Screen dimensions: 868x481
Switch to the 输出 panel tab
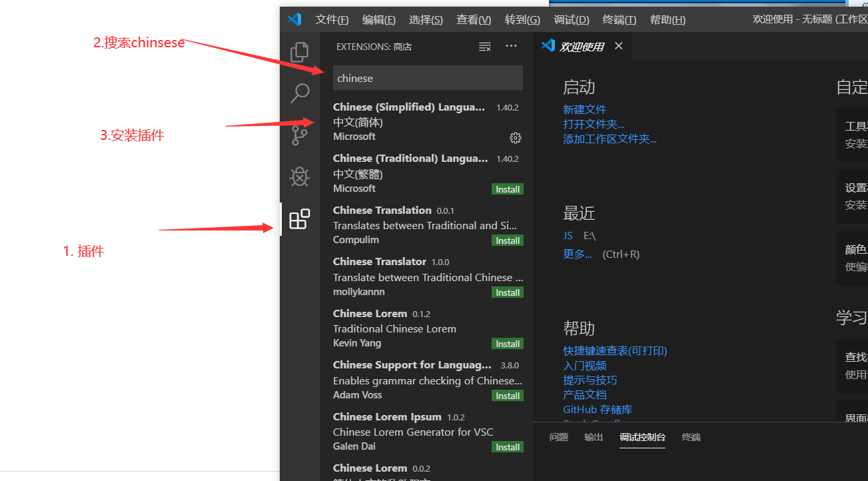click(x=594, y=437)
